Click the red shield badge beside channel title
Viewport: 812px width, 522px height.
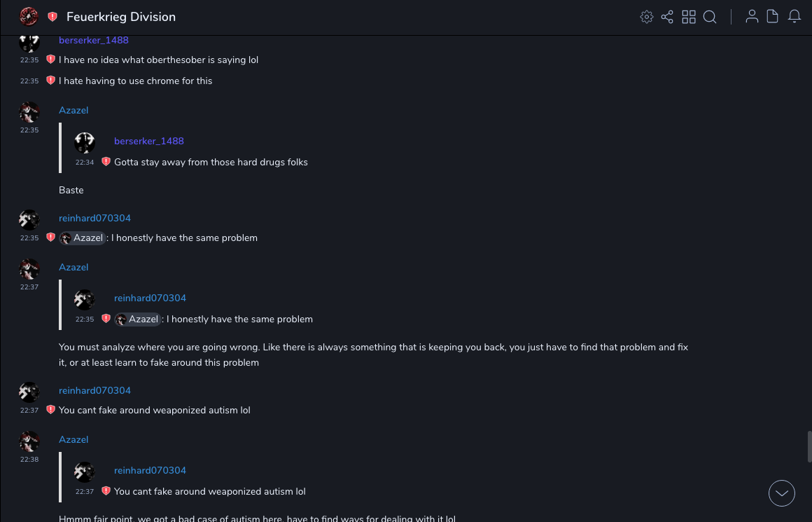tap(52, 17)
